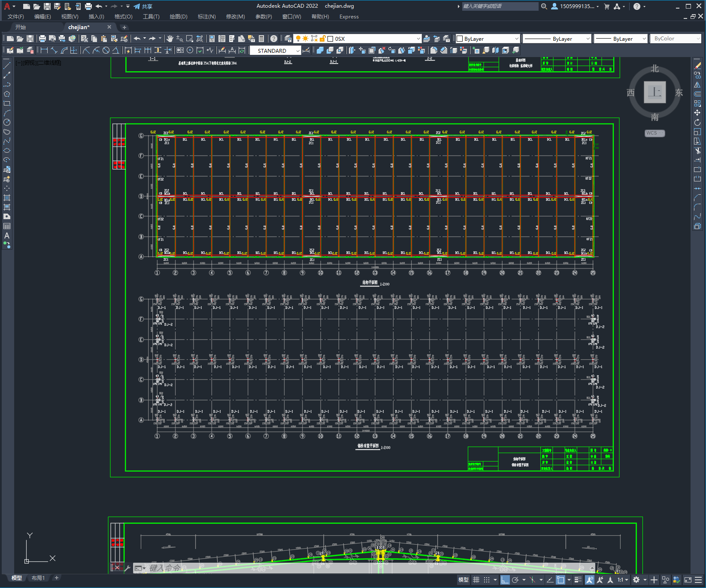
Task: Click the search magnifier icon
Action: (544, 6)
